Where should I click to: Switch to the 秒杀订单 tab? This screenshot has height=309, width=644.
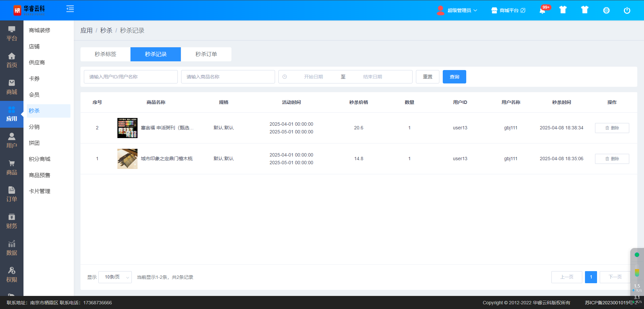206,54
